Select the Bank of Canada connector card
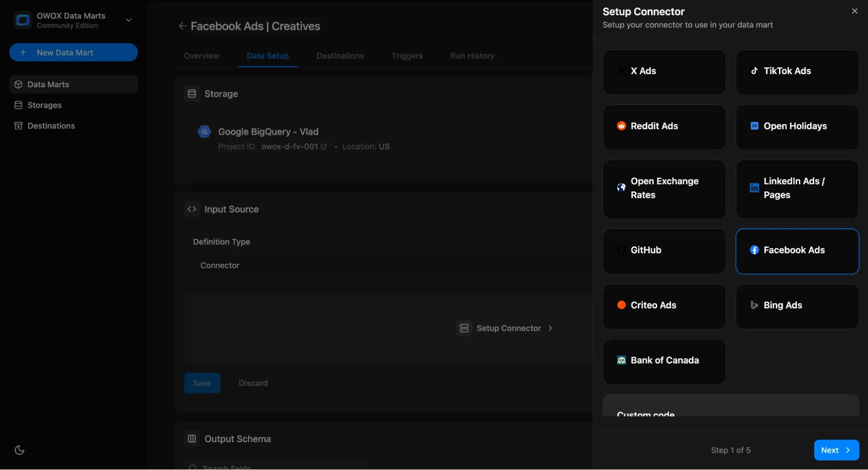Viewport: 868px width, 470px height. [664, 362]
